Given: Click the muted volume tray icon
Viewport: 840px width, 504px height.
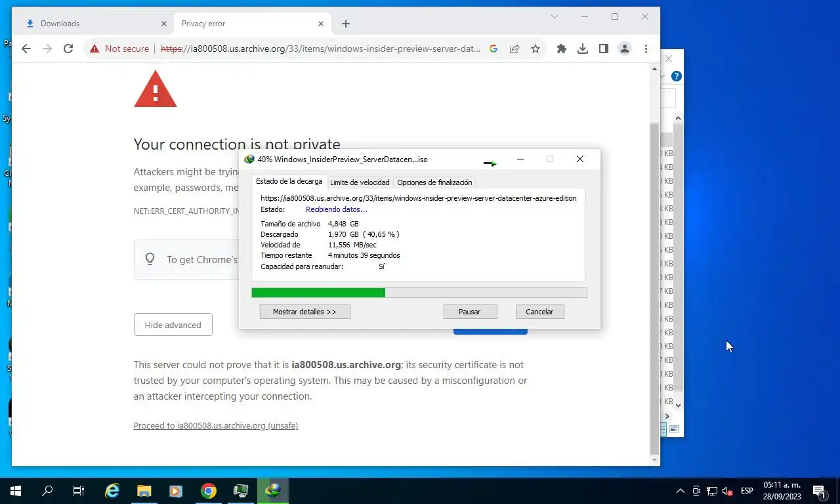Looking at the screenshot, I should (x=727, y=491).
